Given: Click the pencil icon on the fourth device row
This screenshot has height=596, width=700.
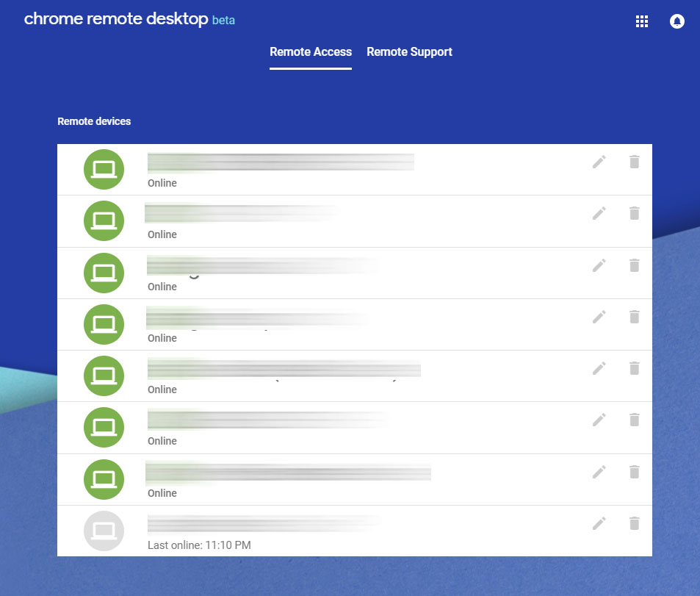Looking at the screenshot, I should [x=599, y=316].
